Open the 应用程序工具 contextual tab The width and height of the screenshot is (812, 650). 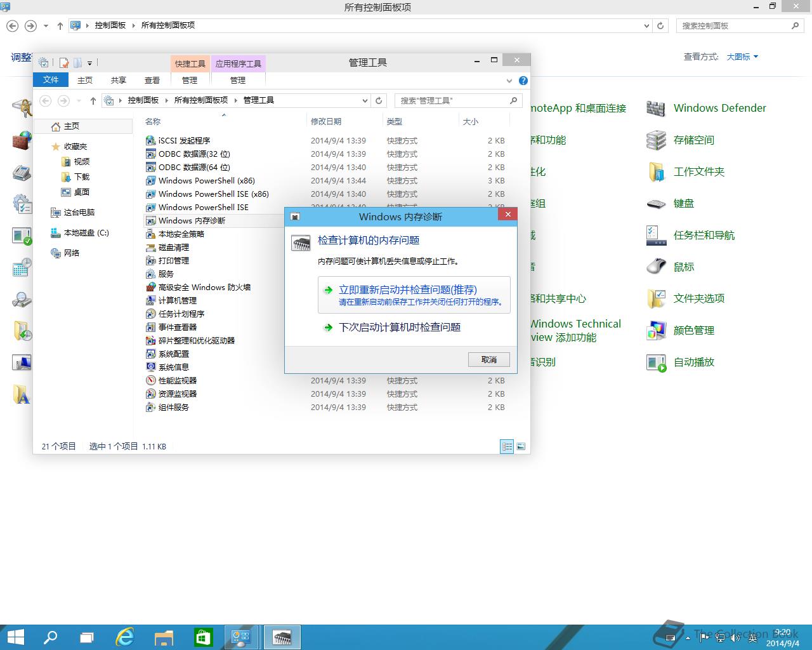[x=239, y=63]
